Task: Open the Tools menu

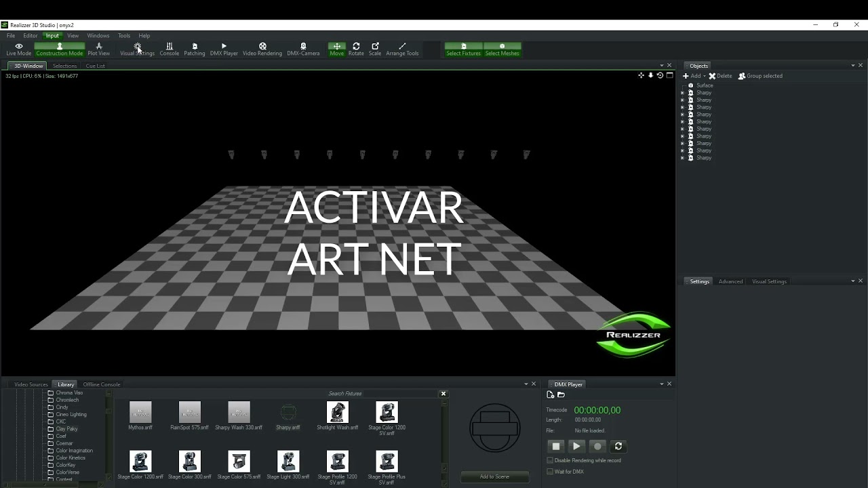Action: 124,36
